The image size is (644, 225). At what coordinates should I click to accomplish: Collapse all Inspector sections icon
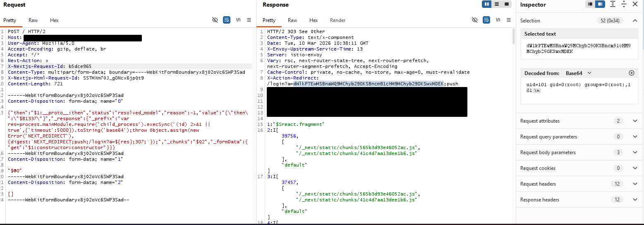[624, 4]
